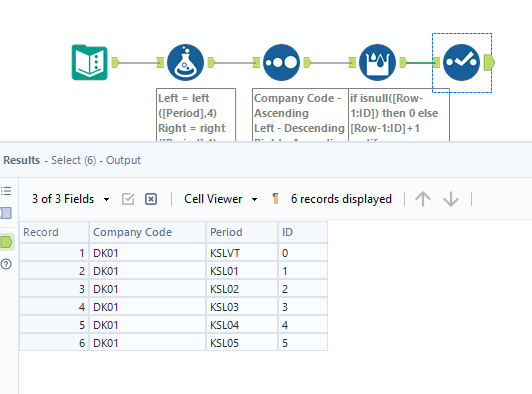532x394 pixels.
Task: Click the deselect fields X icon
Action: pos(151,199)
